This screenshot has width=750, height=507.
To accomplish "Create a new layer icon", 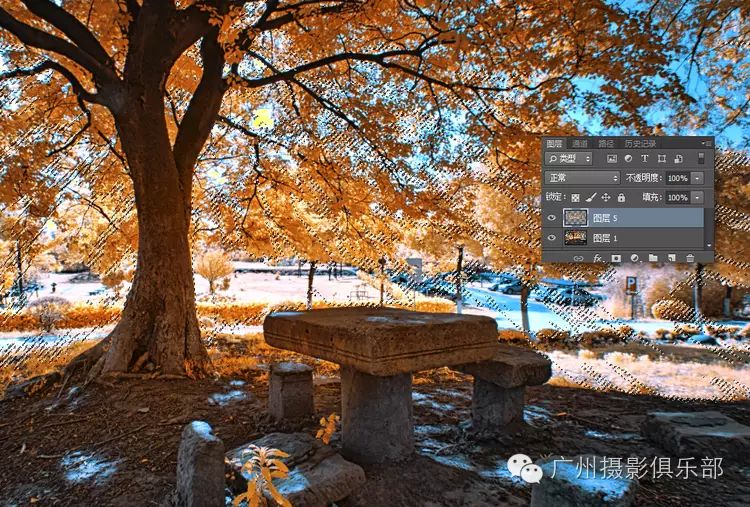I will (672, 258).
